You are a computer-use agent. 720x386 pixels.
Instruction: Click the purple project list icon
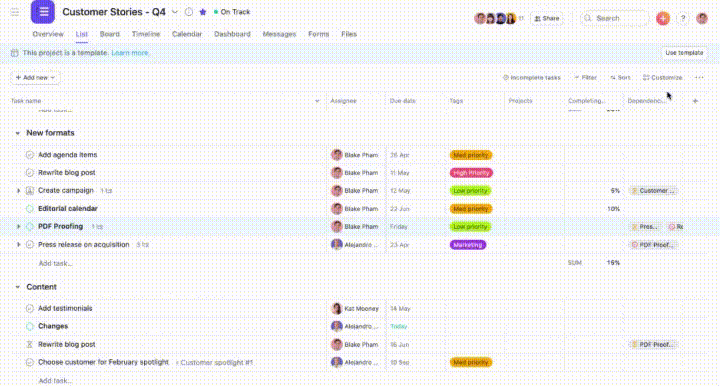click(43, 12)
